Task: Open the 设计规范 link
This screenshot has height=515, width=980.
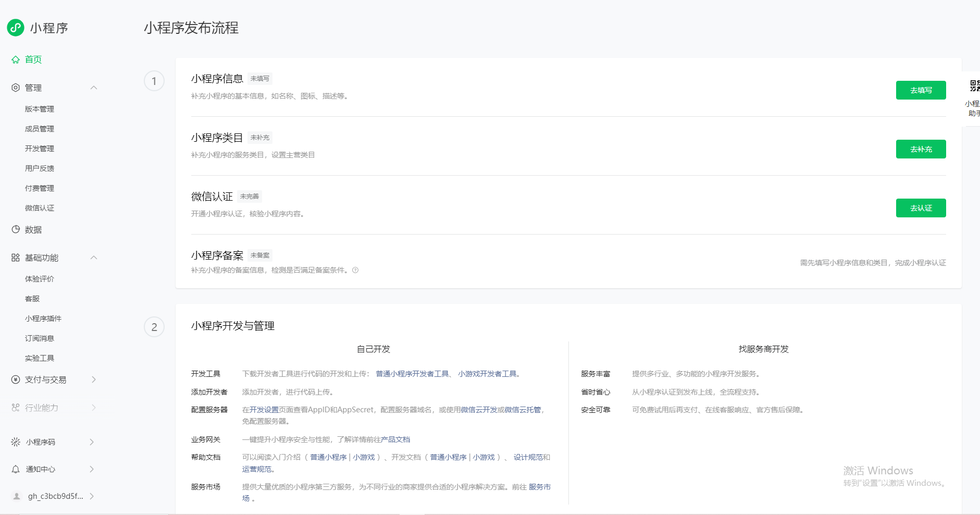Action: tap(528, 457)
